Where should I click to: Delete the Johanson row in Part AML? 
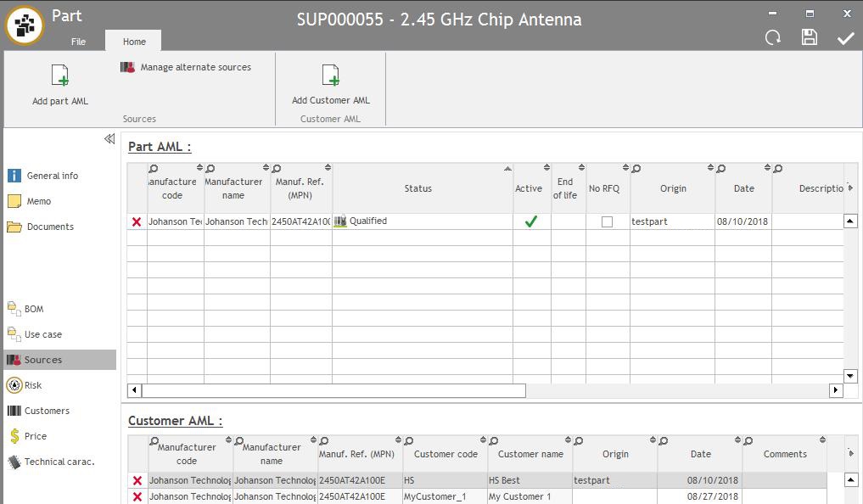click(x=137, y=222)
